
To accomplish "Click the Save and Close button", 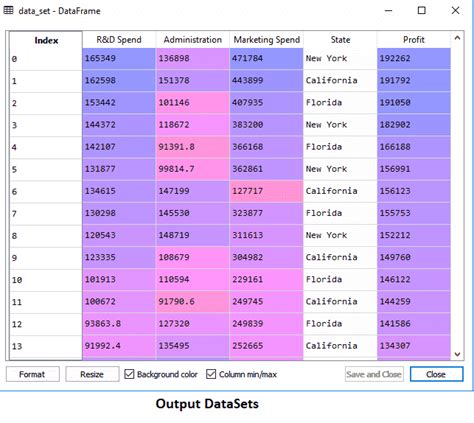I will tap(374, 374).
